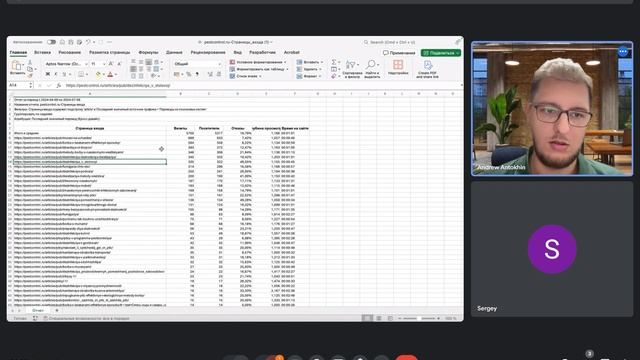Select the Отчет sheet tab
Image resolution: width=640 pixels, height=360 pixels.
(38, 311)
